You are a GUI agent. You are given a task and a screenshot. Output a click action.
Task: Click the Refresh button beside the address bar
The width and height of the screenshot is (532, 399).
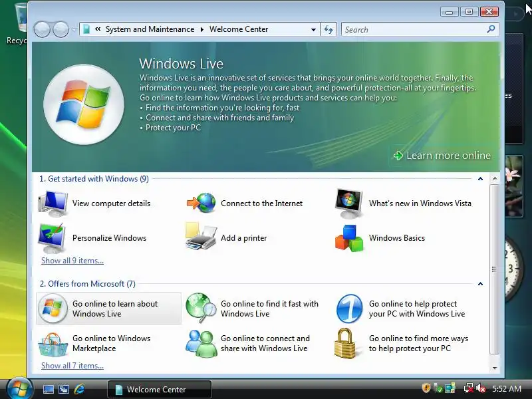click(x=329, y=29)
